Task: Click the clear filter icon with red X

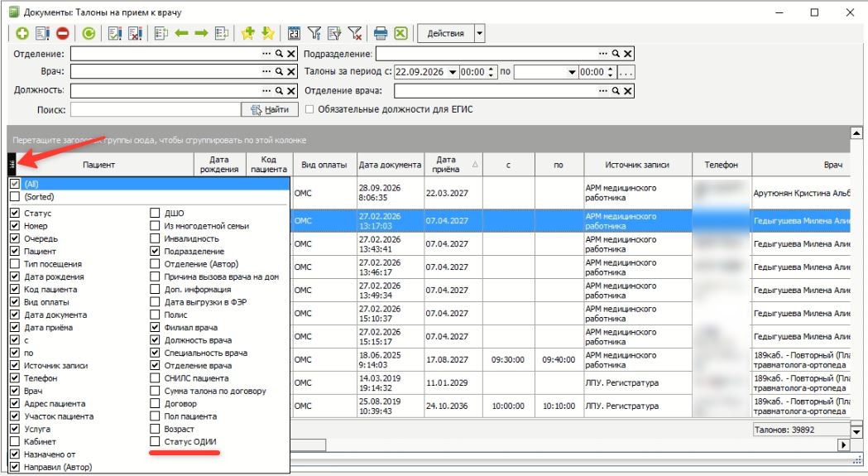Action: click(355, 33)
